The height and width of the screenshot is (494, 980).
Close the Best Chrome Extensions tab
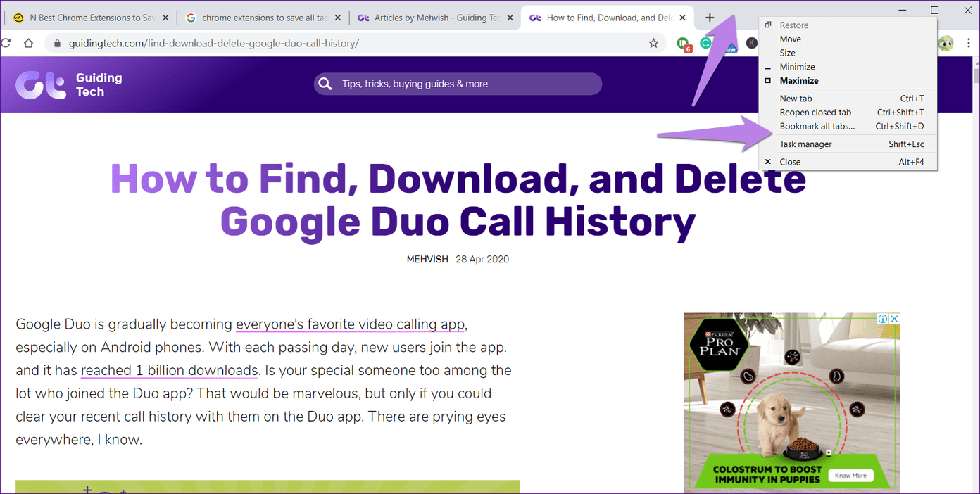[x=165, y=18]
